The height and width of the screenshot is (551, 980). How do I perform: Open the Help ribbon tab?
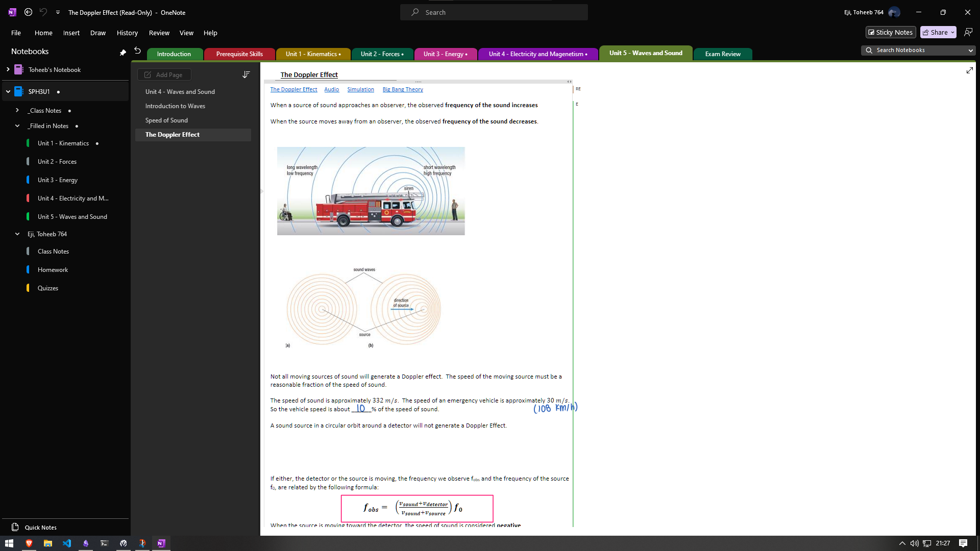click(x=210, y=33)
